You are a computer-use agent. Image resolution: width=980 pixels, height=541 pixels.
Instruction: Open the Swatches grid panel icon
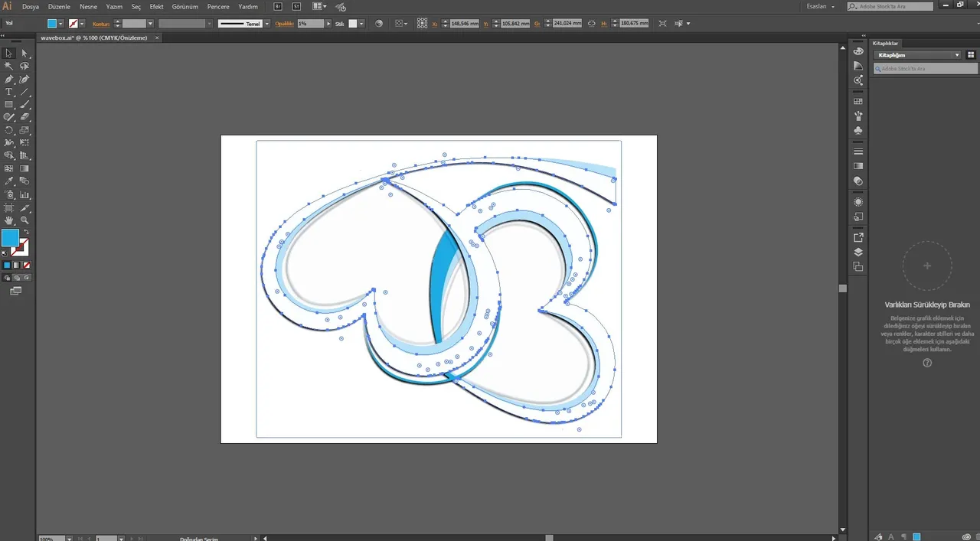point(858,101)
